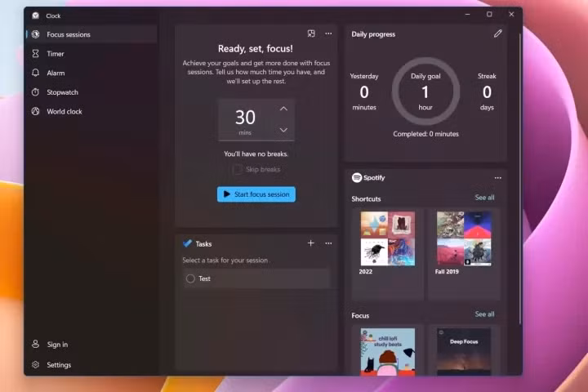
Task: Click the Sign in person icon
Action: pyautogui.click(x=36, y=344)
